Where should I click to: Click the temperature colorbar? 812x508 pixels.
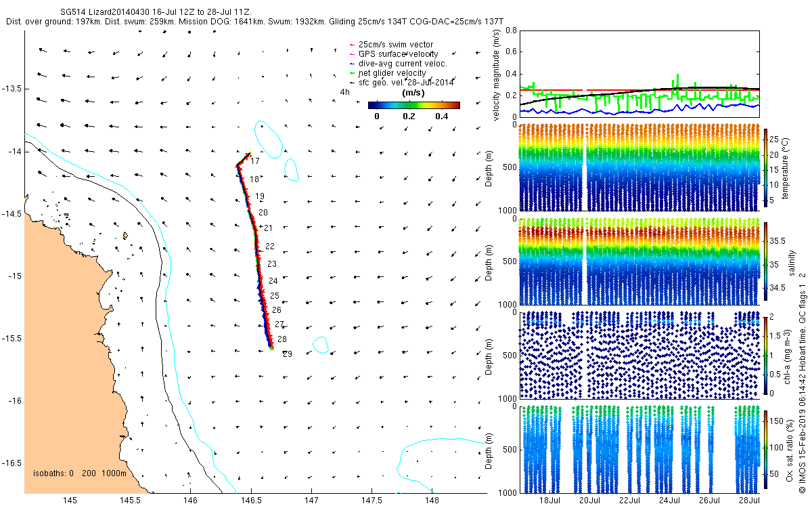click(766, 168)
